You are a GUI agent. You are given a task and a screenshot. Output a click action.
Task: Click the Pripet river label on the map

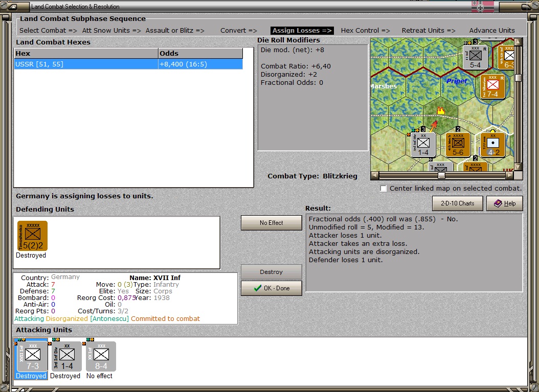(x=457, y=81)
